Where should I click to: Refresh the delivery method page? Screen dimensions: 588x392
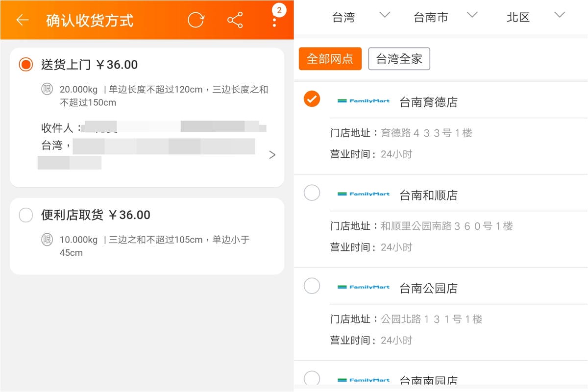[196, 20]
